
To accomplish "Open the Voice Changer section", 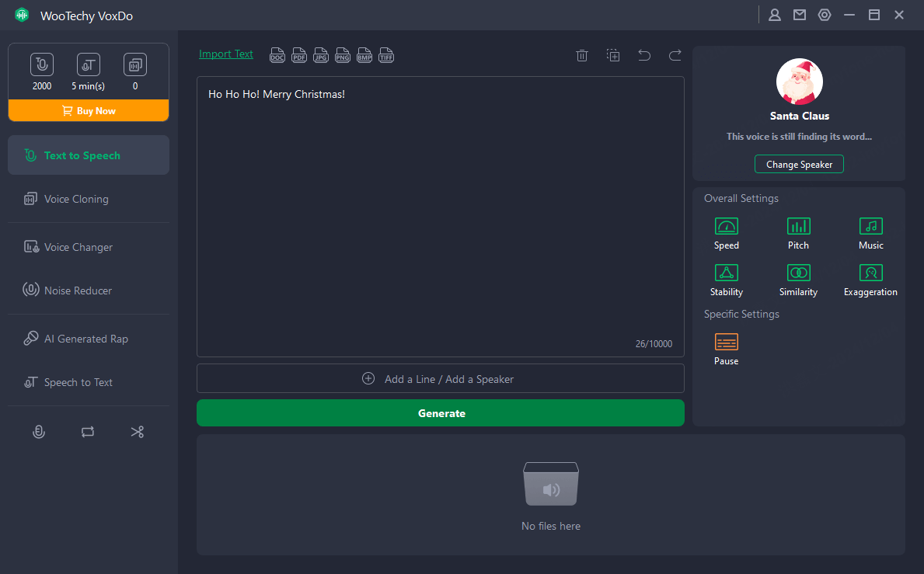I will pos(78,247).
